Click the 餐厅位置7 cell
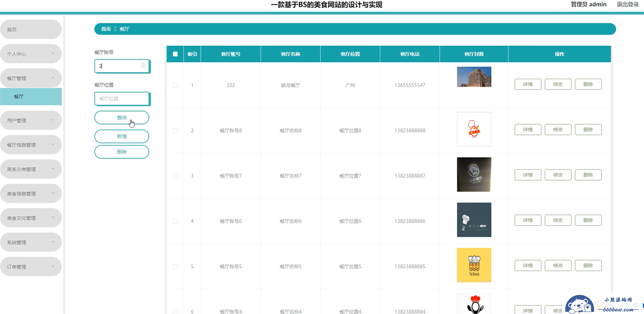Image resolution: width=644 pixels, height=314 pixels. [x=350, y=176]
